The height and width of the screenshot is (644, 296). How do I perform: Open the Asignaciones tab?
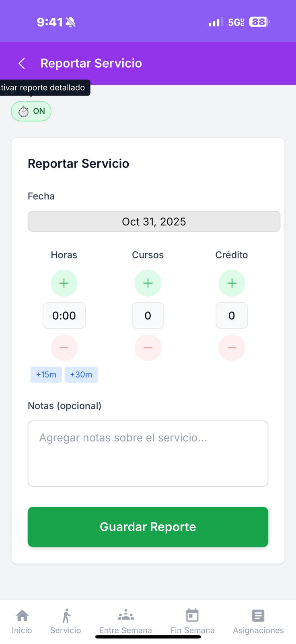(x=258, y=621)
